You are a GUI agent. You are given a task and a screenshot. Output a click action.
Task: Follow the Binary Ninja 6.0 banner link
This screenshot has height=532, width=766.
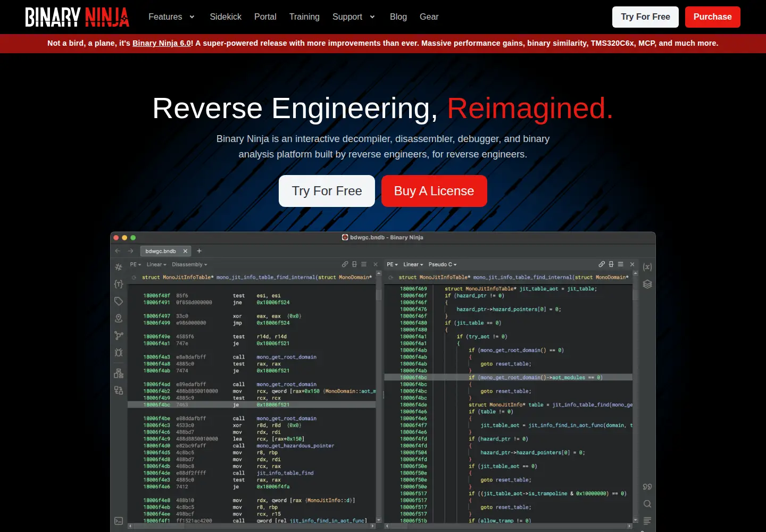point(162,43)
